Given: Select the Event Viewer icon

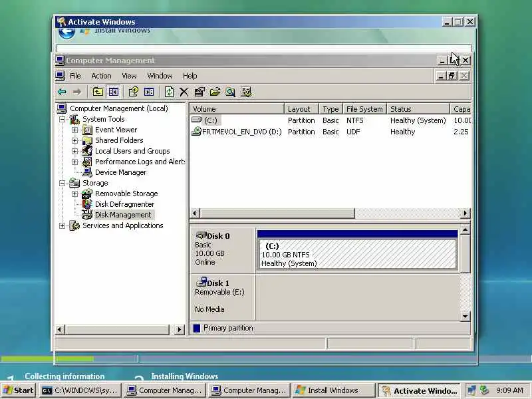Looking at the screenshot, I should point(87,130).
